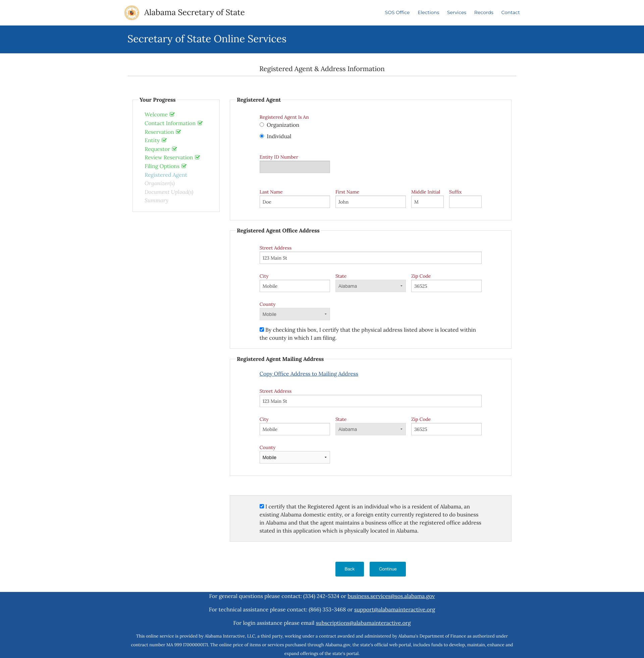Select the Individual radio button
The width and height of the screenshot is (644, 658).
tap(262, 136)
